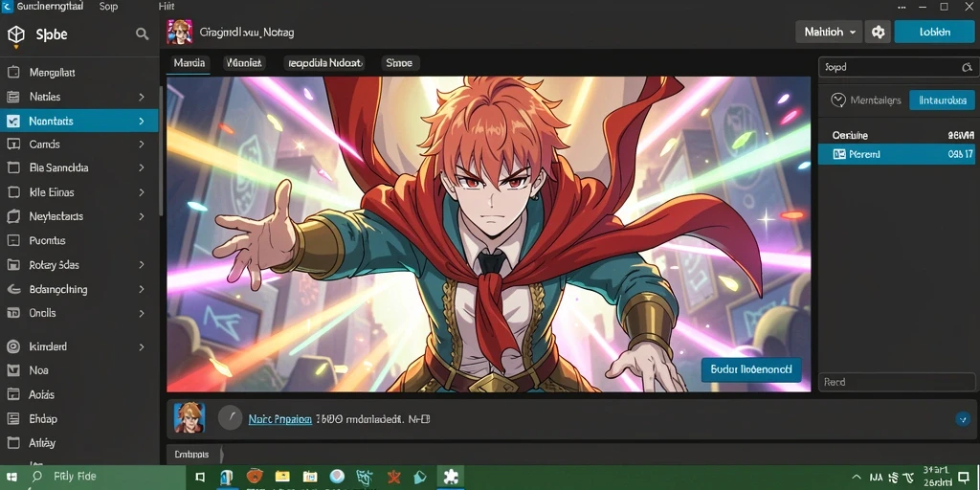Image resolution: width=980 pixels, height=490 pixels.
Task: Expand the Nonntatis chevron
Action: [142, 121]
